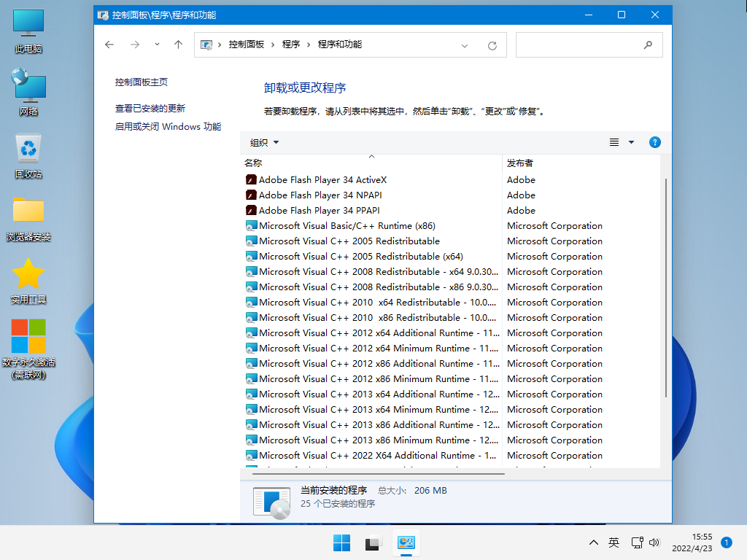Go back with the left arrow button

[109, 44]
